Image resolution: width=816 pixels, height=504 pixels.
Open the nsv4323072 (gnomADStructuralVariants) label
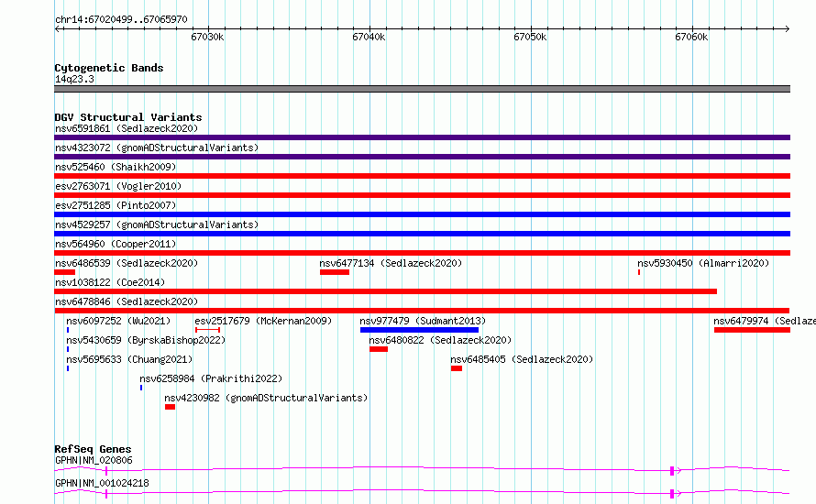click(157, 148)
